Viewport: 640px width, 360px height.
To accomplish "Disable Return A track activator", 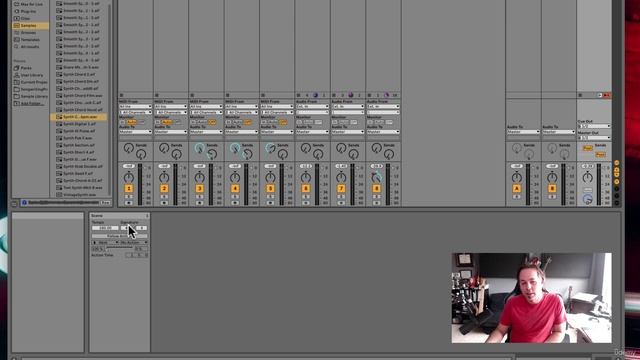I will click(x=517, y=188).
